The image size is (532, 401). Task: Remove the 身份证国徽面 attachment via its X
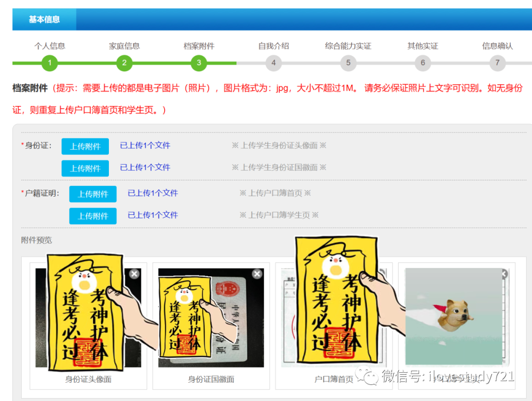[257, 273]
